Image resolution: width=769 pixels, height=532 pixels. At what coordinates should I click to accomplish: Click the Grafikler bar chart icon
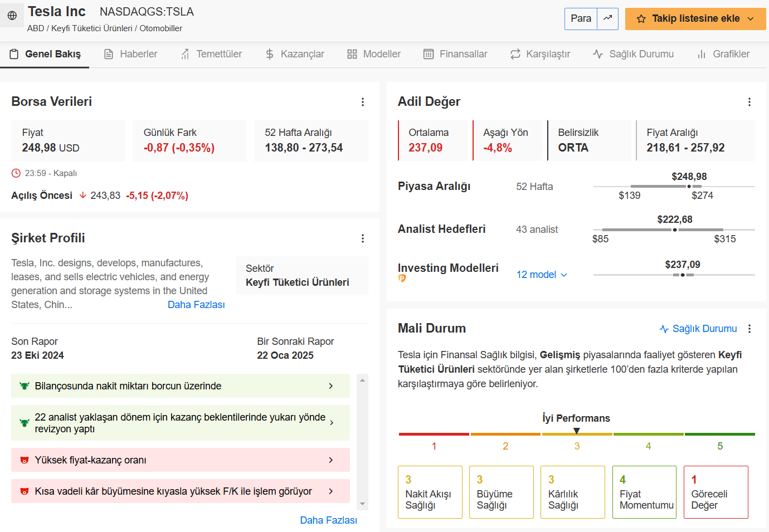pyautogui.click(x=702, y=54)
